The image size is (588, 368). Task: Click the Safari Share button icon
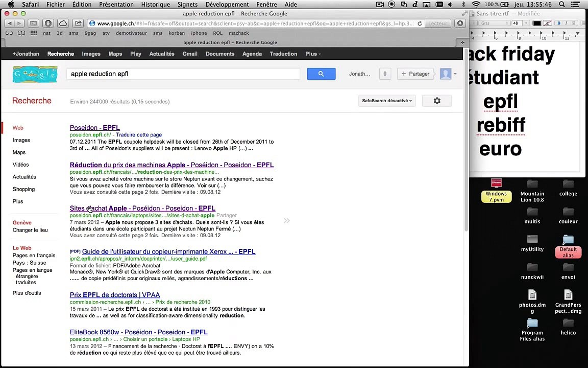tap(78, 24)
